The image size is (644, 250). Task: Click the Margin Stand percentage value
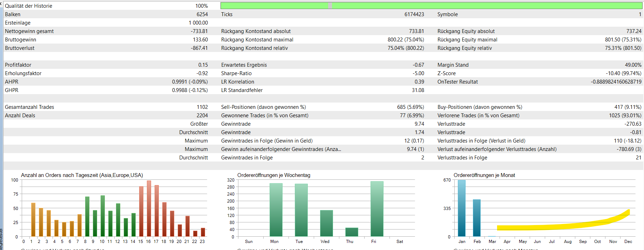[x=633, y=65]
